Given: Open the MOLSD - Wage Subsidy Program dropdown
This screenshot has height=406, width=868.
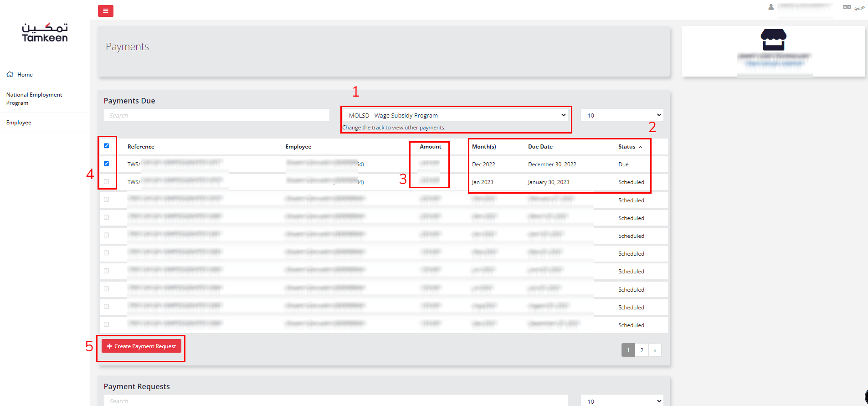Looking at the screenshot, I should pos(456,115).
